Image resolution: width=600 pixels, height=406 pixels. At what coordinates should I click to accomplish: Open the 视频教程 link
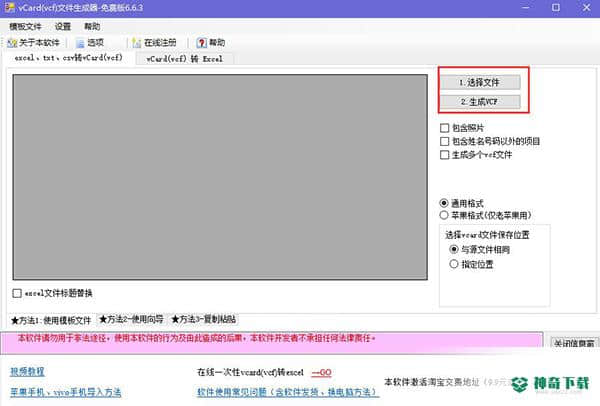(27, 371)
